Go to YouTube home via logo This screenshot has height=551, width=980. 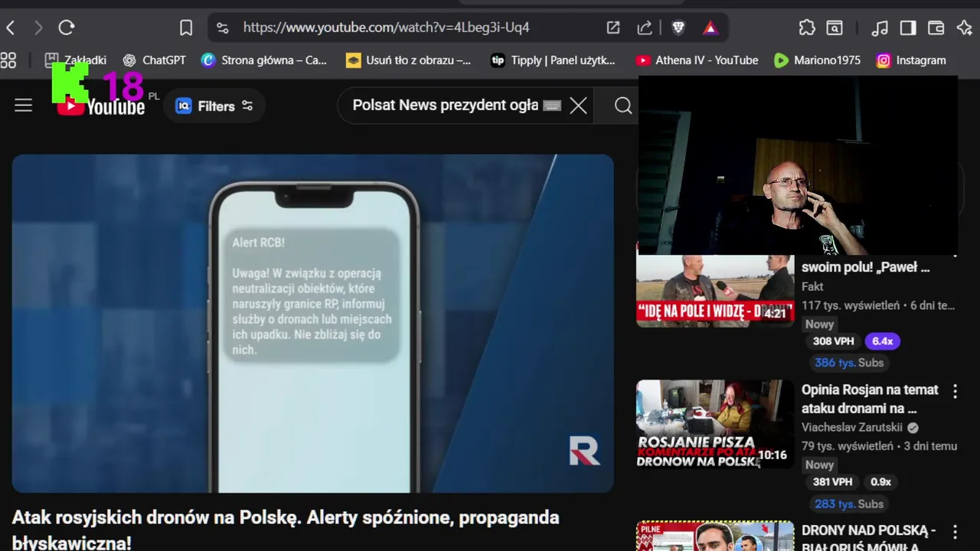[x=101, y=106]
